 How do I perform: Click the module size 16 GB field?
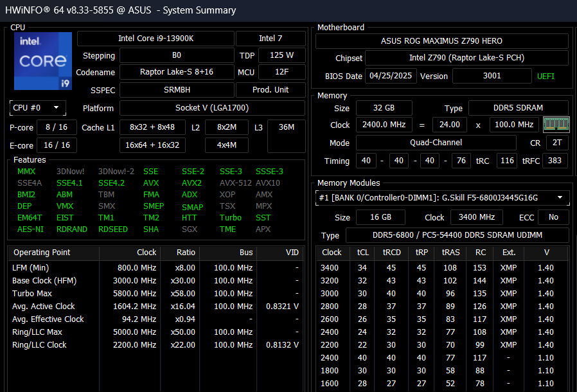tap(380, 217)
